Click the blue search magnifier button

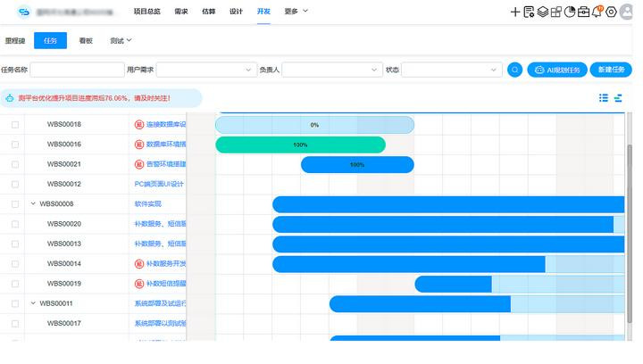click(x=514, y=70)
